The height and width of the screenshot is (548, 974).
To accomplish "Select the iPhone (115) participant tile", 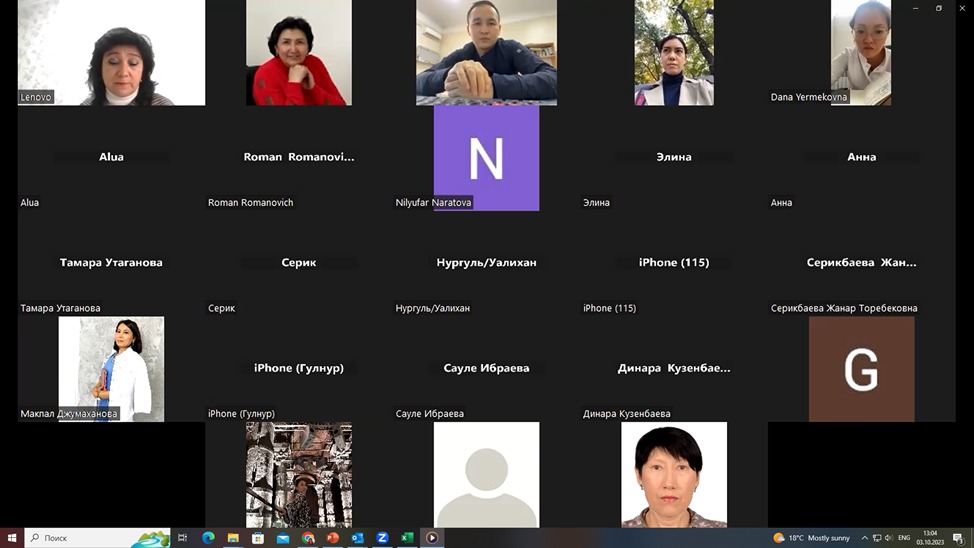I will [674, 263].
